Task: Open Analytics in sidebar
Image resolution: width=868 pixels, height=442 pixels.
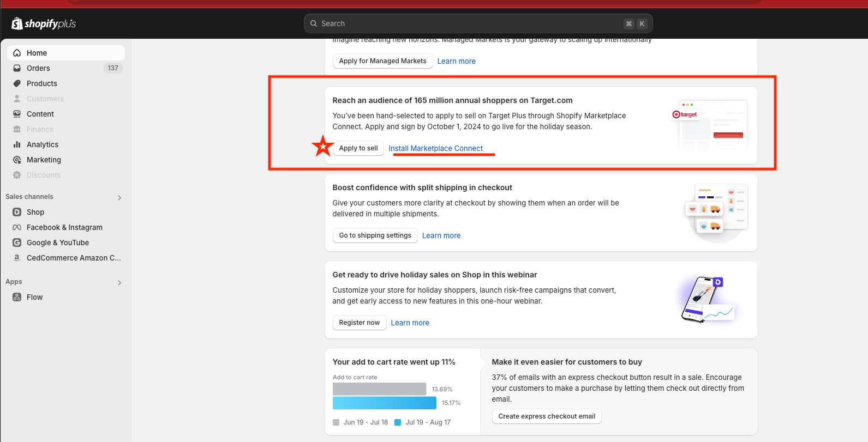Action: click(66, 144)
